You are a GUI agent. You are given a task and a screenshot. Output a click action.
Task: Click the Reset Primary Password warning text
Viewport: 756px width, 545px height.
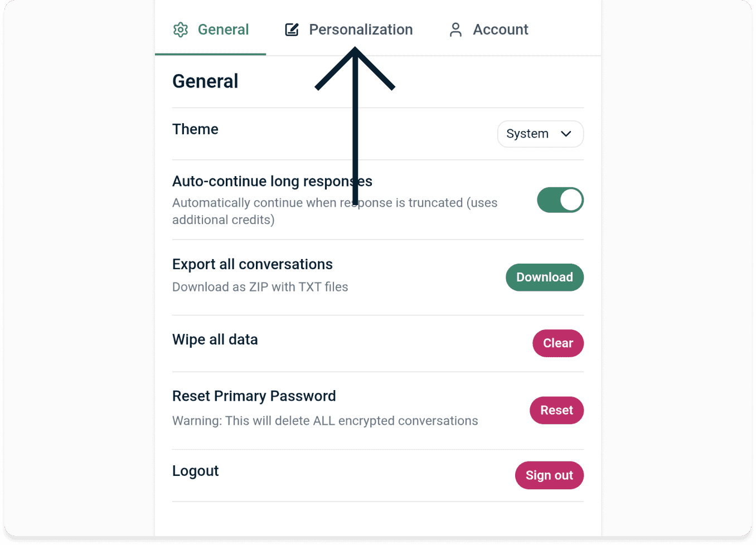[x=324, y=421]
